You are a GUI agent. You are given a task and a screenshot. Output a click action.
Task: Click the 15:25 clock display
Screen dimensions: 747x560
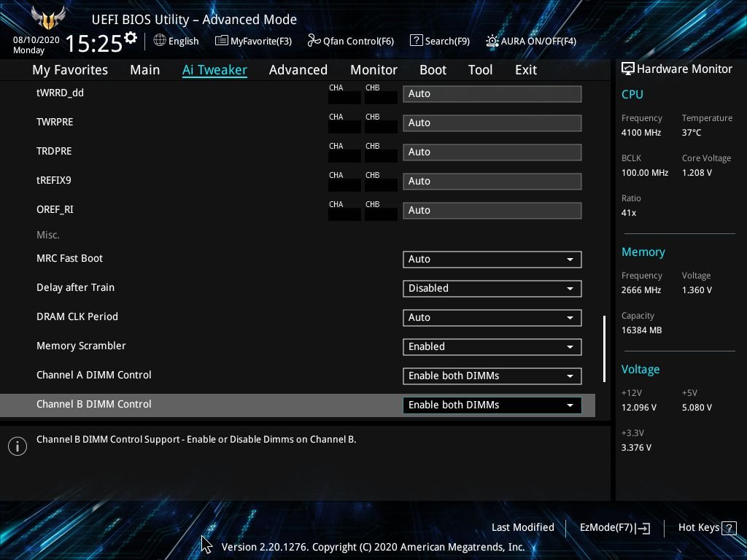point(94,43)
